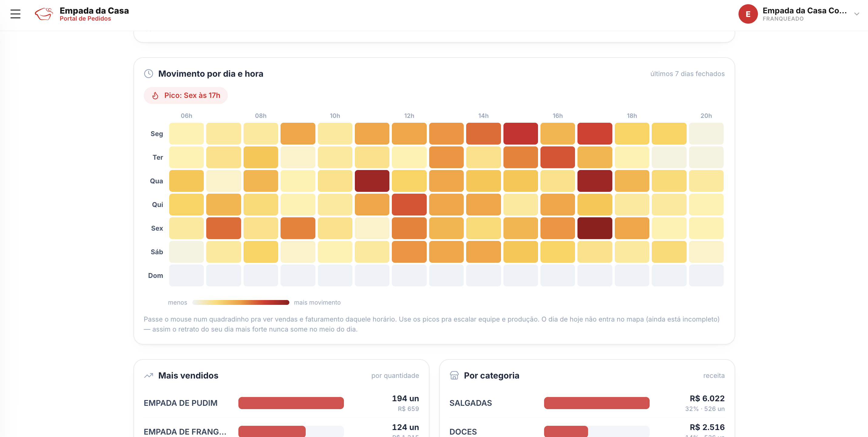This screenshot has height=437, width=868.
Task: Click the Sex 07h orange heatmap cell
Action: pos(224,228)
